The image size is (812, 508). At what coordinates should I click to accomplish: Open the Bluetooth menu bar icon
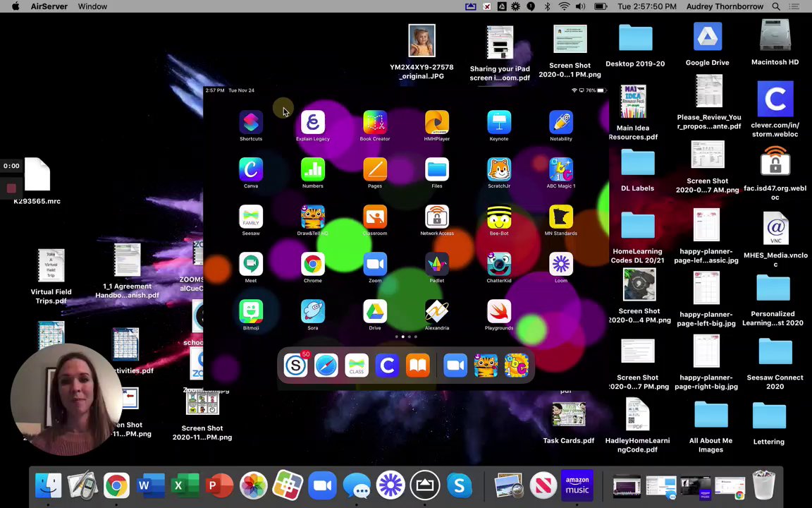tap(548, 6)
